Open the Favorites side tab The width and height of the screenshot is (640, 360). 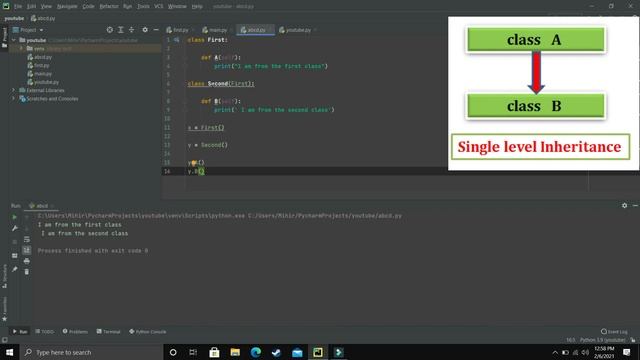[x=4, y=309]
